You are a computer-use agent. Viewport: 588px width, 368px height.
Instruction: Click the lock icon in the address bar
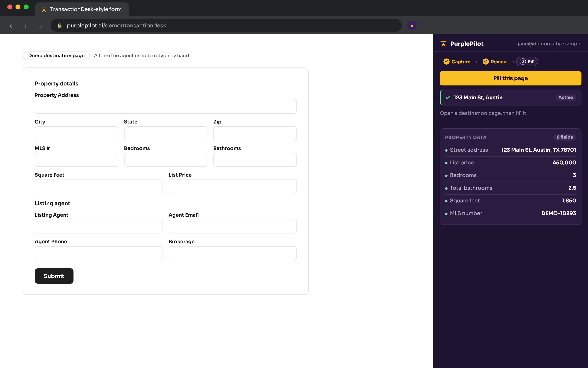[60, 26]
